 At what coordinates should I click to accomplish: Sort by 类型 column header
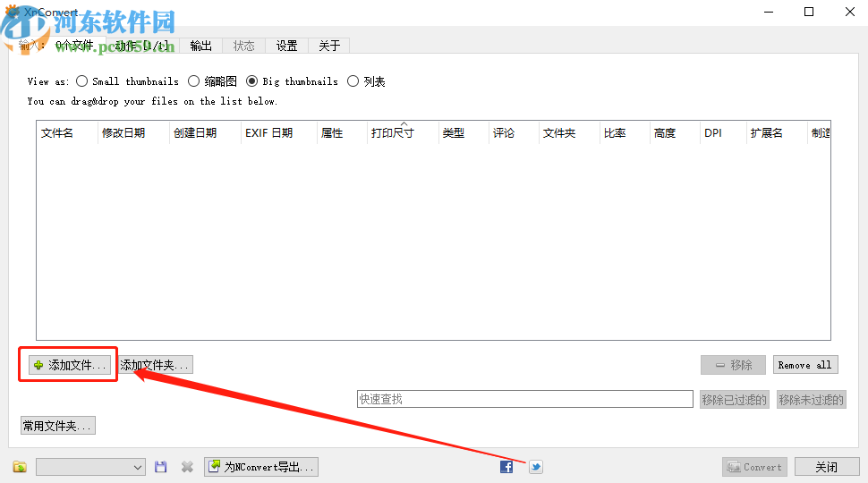coord(464,132)
